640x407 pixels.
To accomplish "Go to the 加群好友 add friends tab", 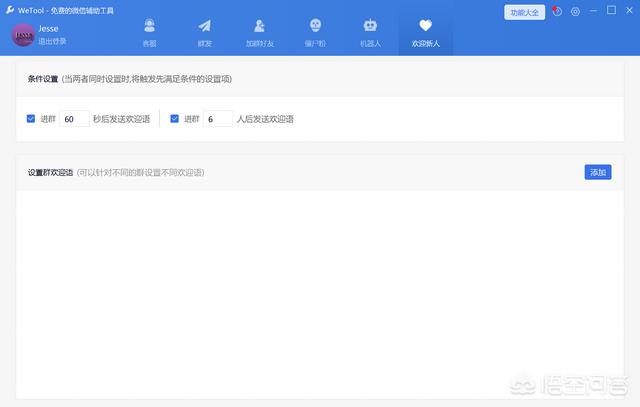I will tap(260, 32).
